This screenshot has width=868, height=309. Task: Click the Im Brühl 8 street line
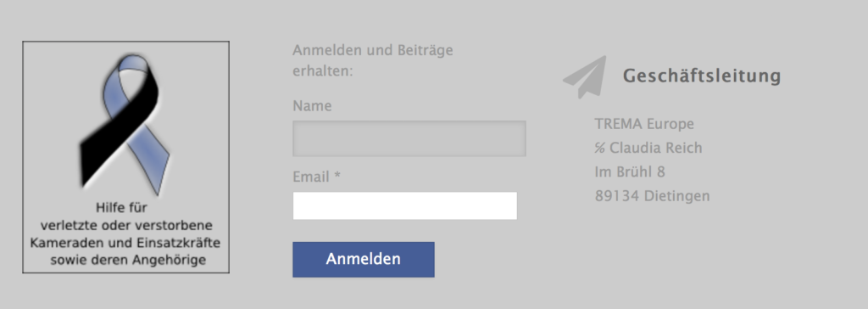630,172
